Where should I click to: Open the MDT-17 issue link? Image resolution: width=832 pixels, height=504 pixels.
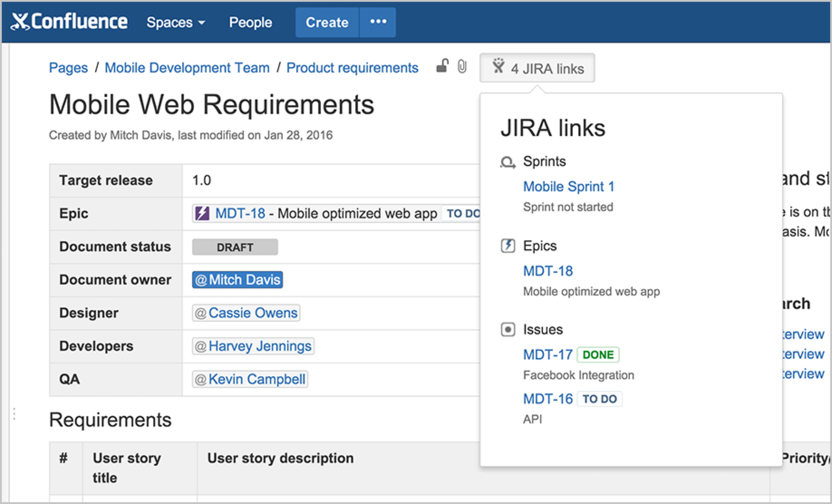click(548, 354)
